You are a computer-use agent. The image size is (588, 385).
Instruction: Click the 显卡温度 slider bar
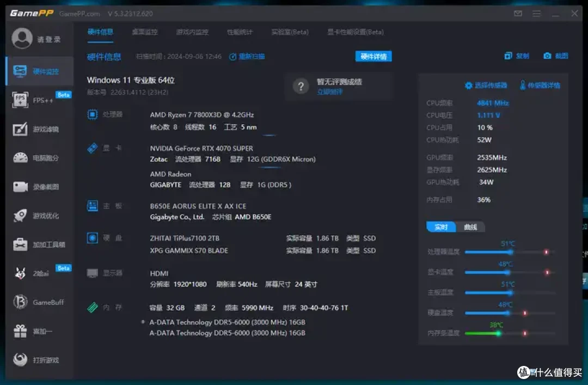point(509,272)
